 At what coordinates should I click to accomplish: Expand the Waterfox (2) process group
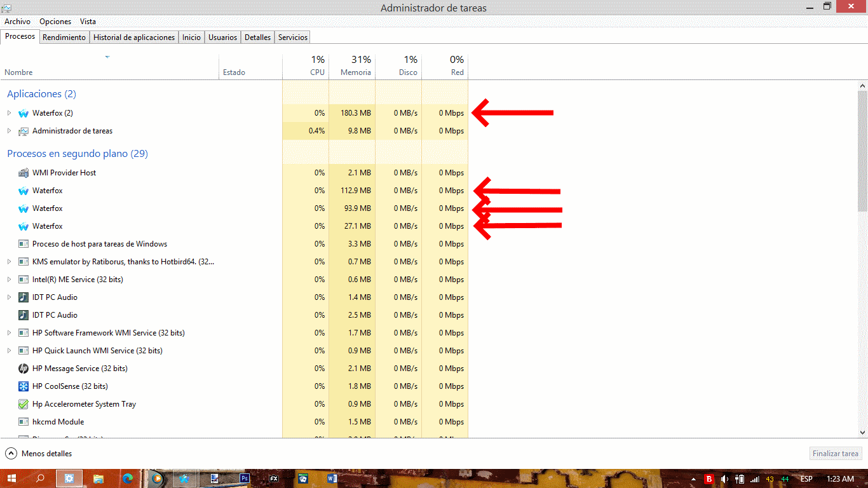coord(9,113)
